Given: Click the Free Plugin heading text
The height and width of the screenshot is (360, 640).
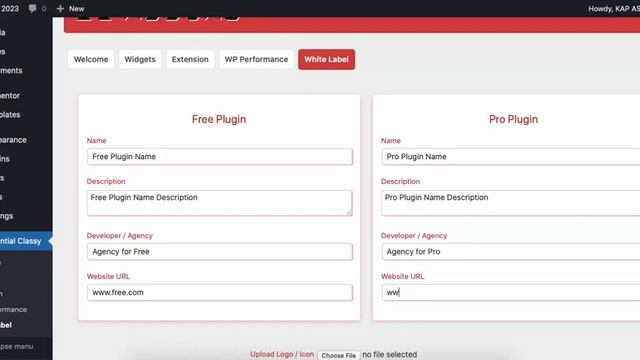Looking at the screenshot, I should click(219, 119).
